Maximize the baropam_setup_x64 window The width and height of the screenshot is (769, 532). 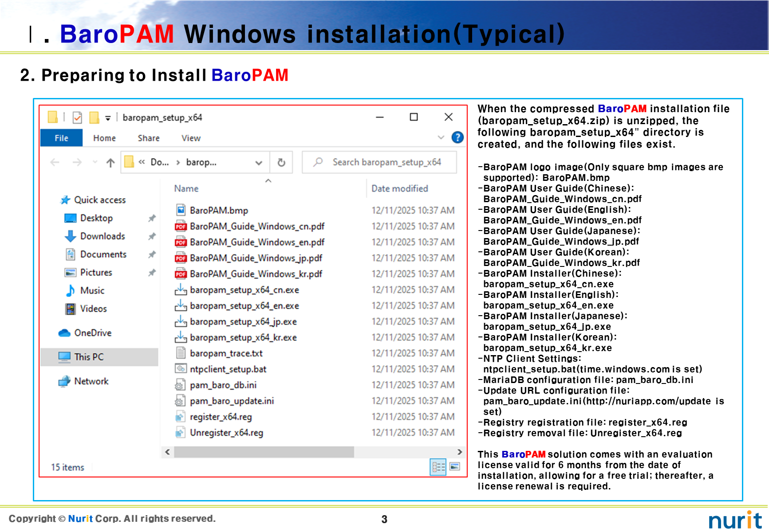tap(414, 117)
